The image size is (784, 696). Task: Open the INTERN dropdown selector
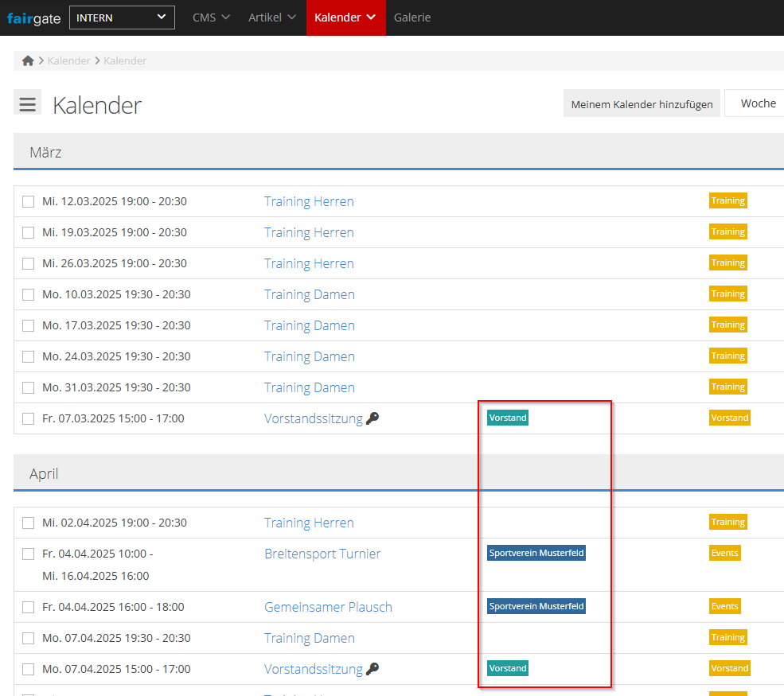click(122, 17)
